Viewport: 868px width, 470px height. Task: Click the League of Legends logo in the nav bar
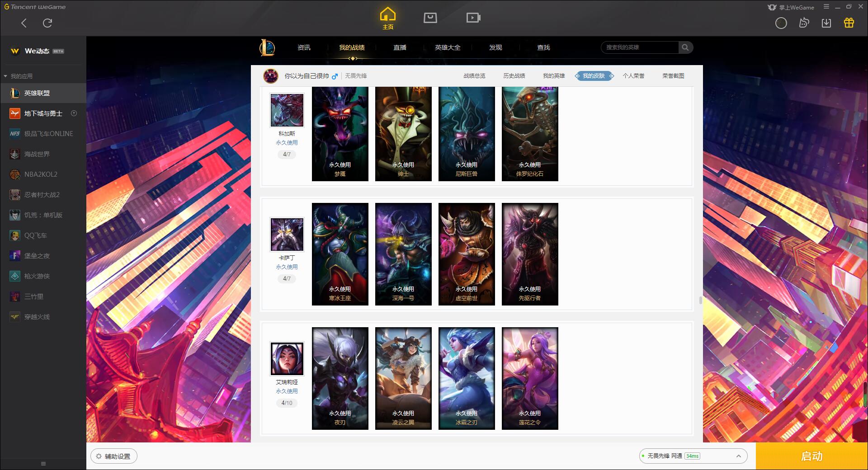coord(267,47)
